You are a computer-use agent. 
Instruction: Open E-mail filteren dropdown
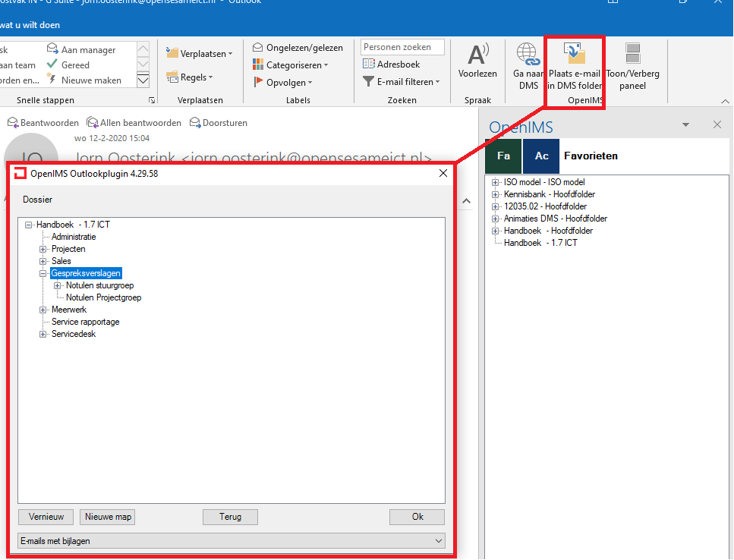tap(402, 81)
